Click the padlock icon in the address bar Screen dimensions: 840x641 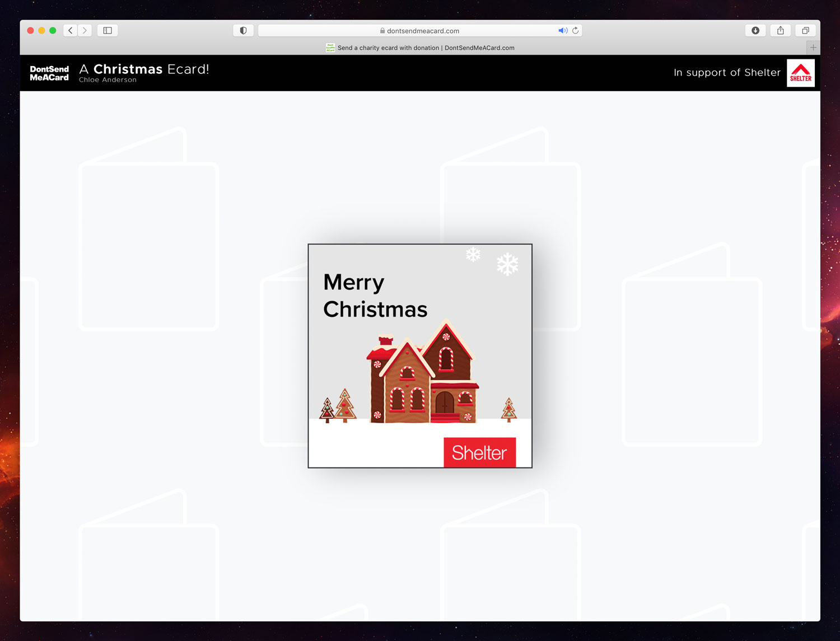click(382, 31)
